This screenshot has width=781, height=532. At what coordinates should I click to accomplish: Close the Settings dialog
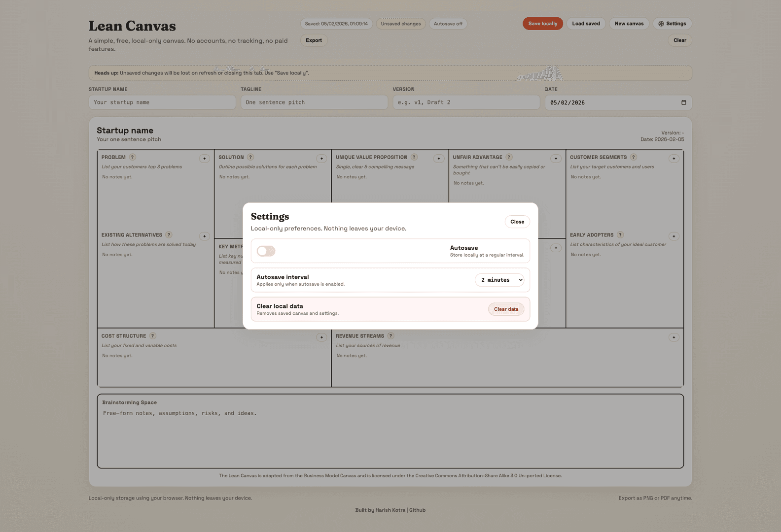[517, 222]
